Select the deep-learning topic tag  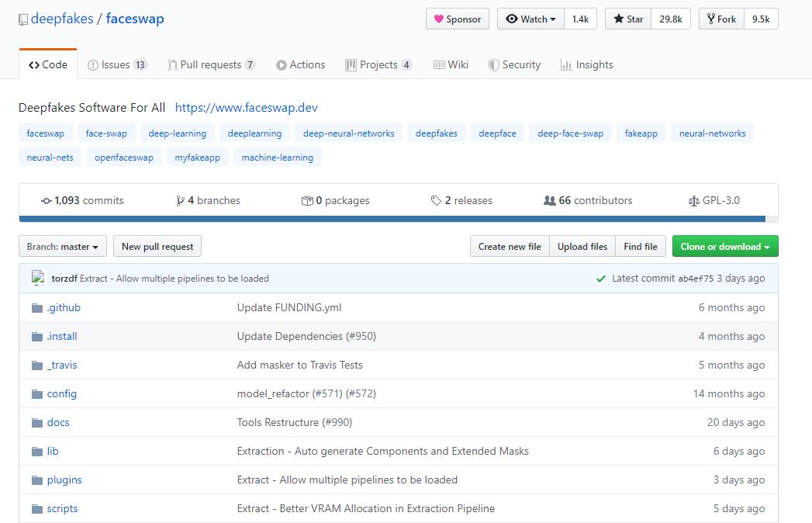pos(178,133)
